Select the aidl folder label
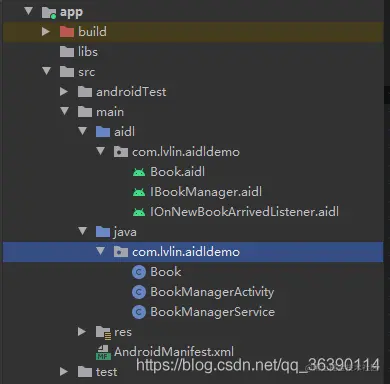 coord(125,132)
